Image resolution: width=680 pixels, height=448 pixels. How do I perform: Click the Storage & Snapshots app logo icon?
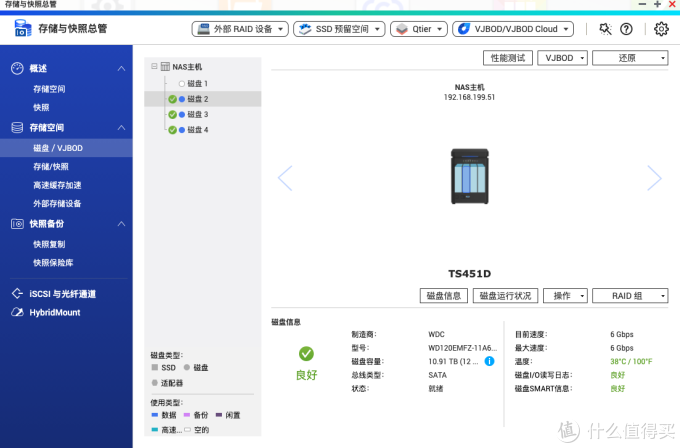click(x=23, y=29)
